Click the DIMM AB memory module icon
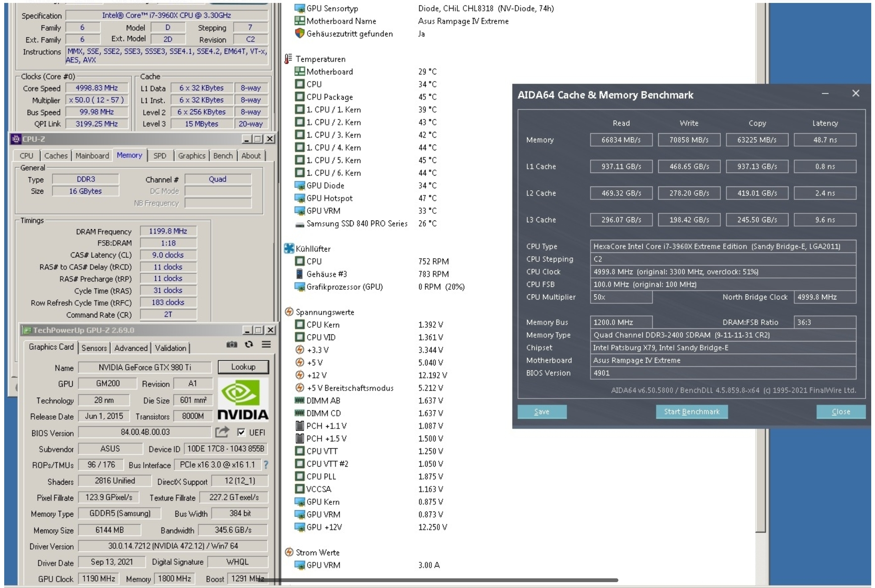Viewport: 875px width, 588px height. point(300,400)
